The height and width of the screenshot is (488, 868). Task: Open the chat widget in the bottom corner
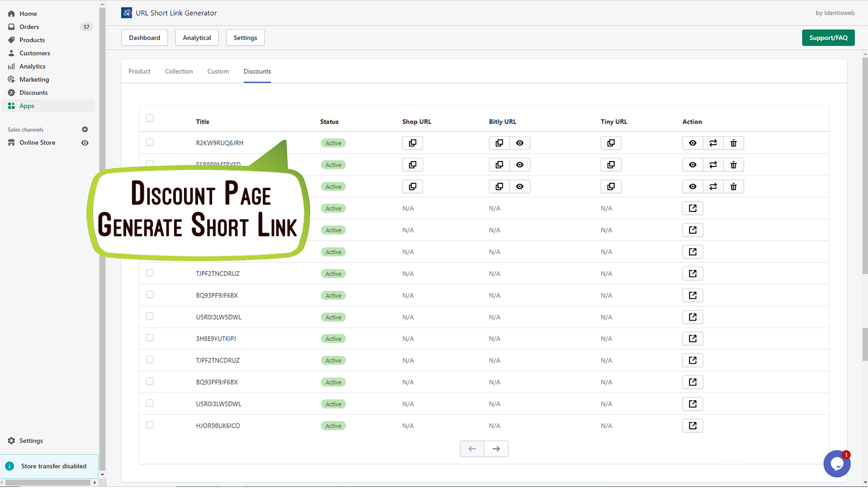[x=837, y=464]
